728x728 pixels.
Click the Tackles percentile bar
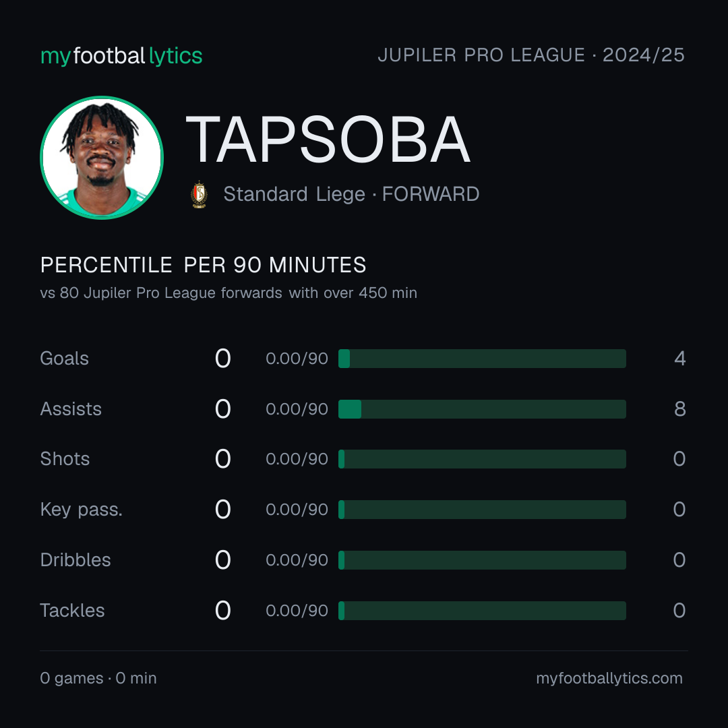[482, 611]
